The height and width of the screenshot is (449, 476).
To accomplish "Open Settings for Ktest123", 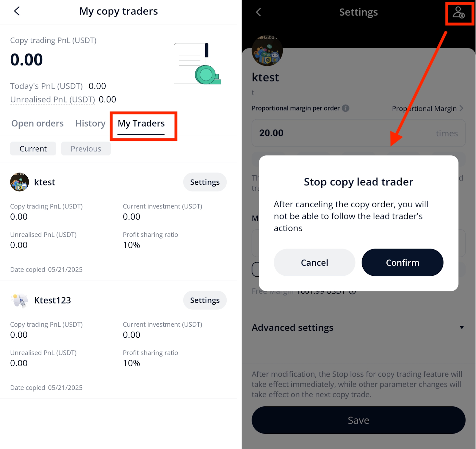I will click(x=205, y=300).
